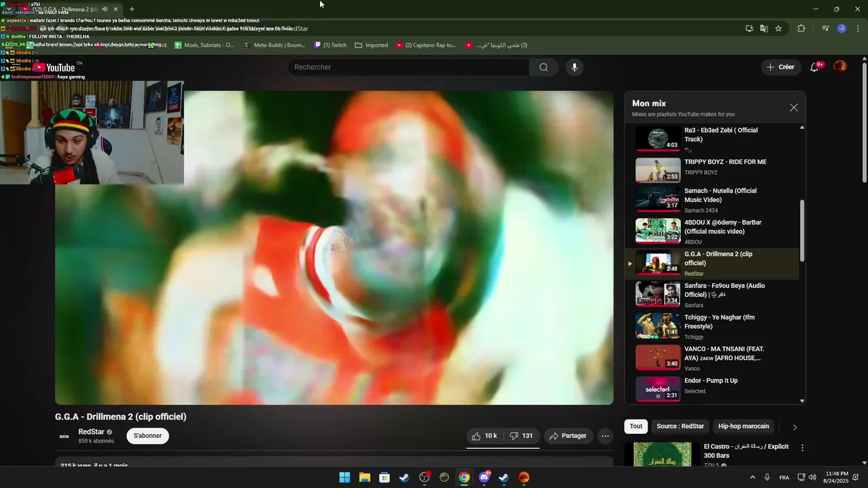868x488 pixels.
Task: Play TRIPPY BOYZ - RIDE FOR ME thumbnail
Action: (x=658, y=170)
